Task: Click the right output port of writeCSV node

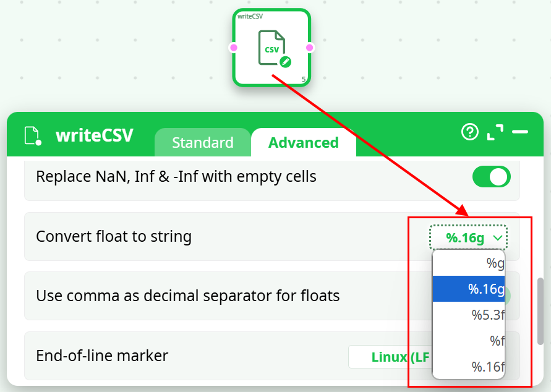Action: pyautogui.click(x=310, y=48)
